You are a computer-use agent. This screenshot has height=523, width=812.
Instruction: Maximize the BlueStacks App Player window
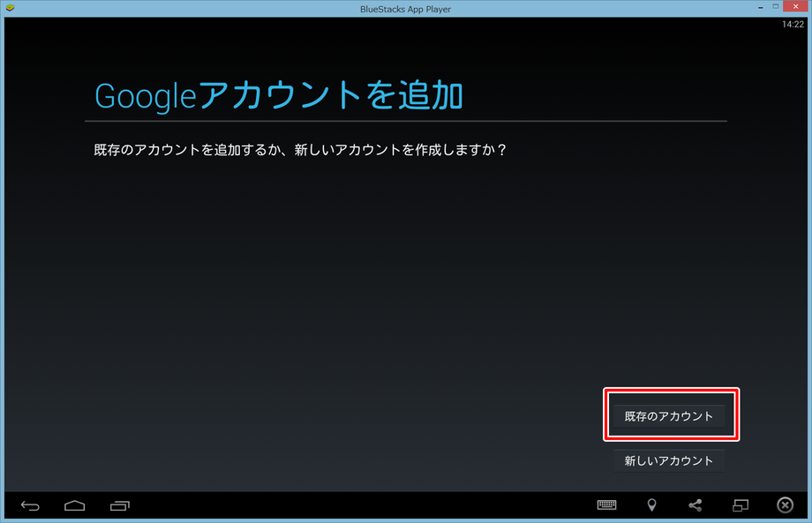(776, 7)
